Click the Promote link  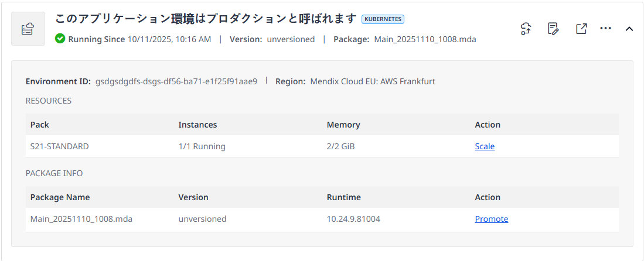492,219
